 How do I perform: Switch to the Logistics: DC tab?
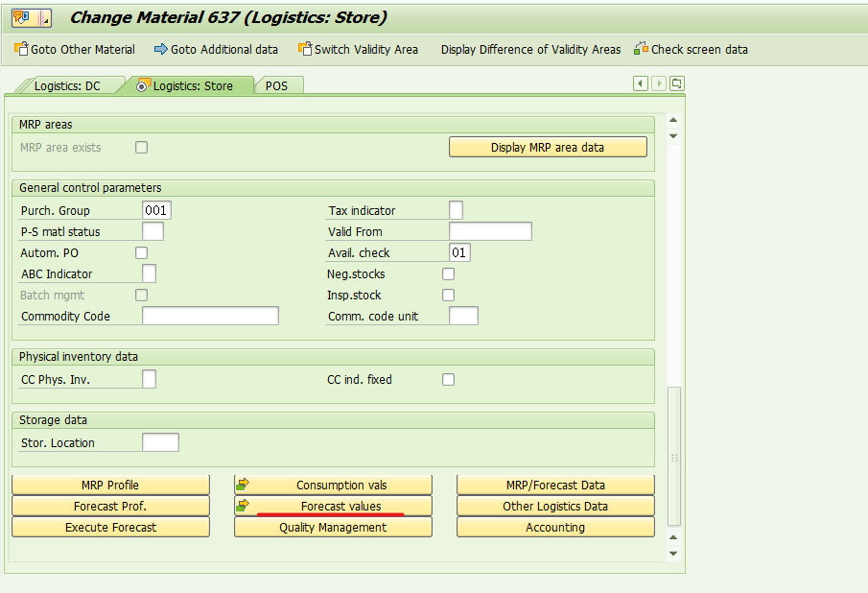(66, 85)
